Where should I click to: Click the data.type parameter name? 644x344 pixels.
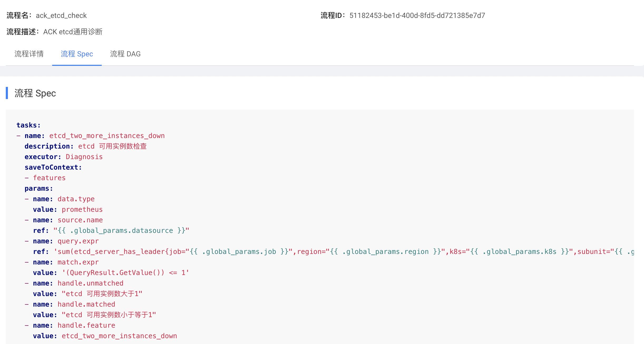76,199
